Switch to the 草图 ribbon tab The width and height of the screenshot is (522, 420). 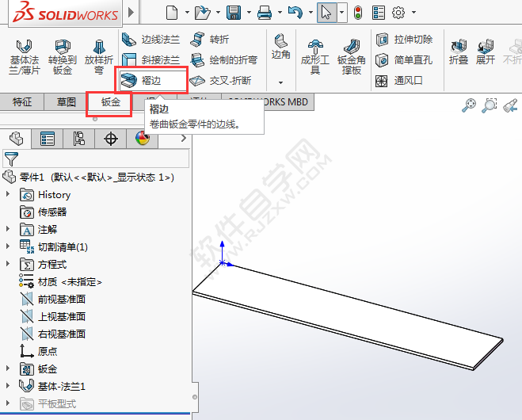point(67,102)
